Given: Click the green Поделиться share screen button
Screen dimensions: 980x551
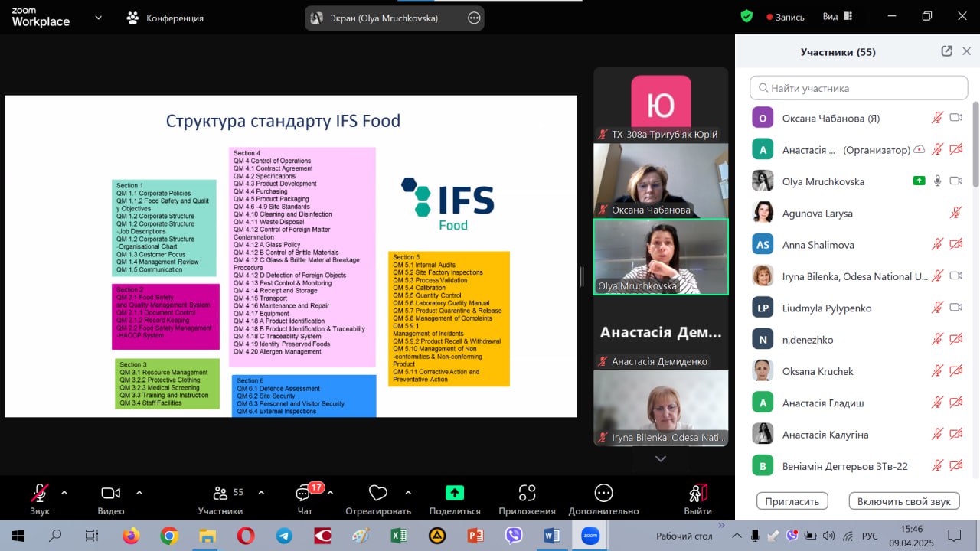Looking at the screenshot, I should click(455, 499).
